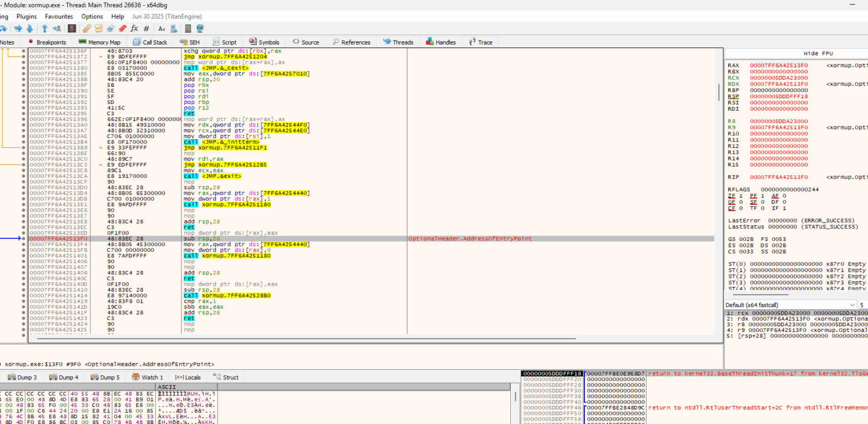Select the RAX register value
This screenshot has width=868, height=424.
click(779, 65)
